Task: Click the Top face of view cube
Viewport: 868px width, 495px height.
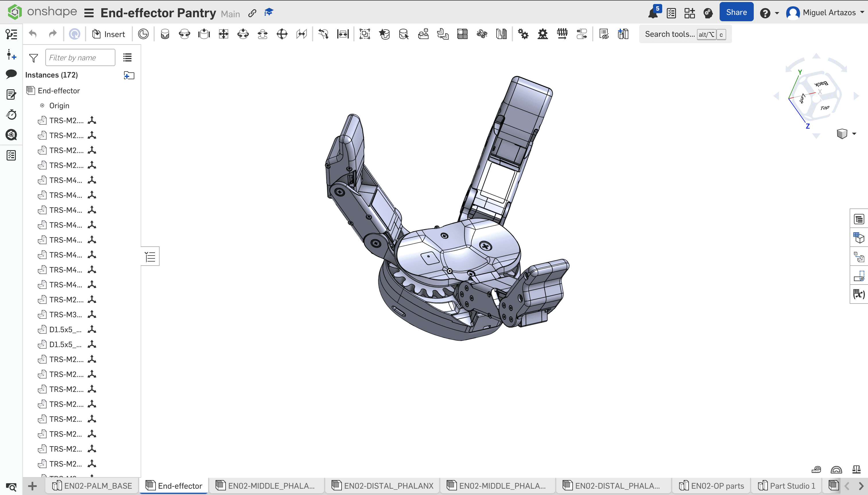Action: [x=824, y=108]
